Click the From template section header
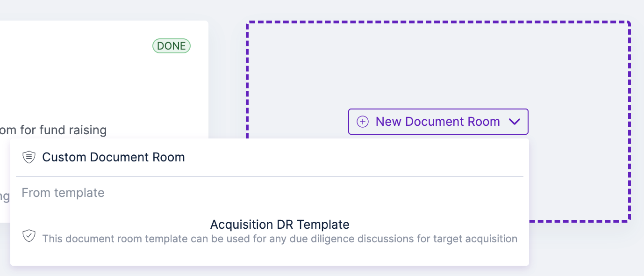This screenshot has width=644, height=276. 63,192
